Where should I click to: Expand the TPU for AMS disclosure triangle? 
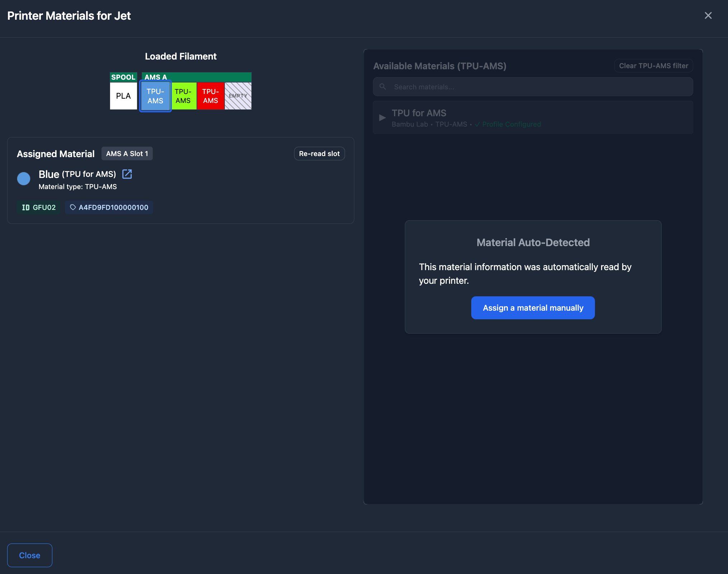(x=382, y=118)
